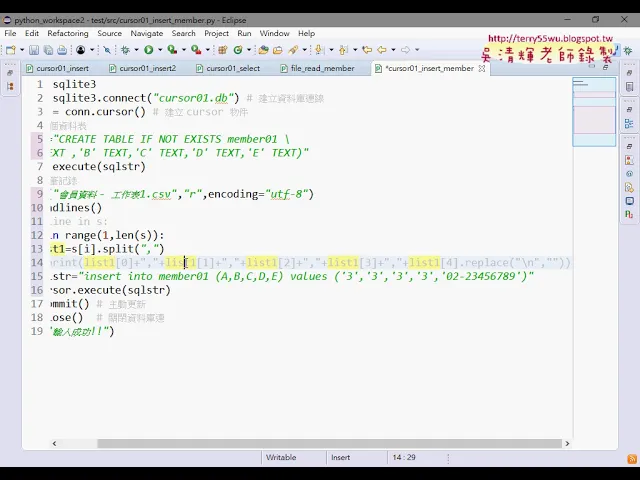The image size is (640, 480).
Task: Maximize the editor area
Action: 606,67
